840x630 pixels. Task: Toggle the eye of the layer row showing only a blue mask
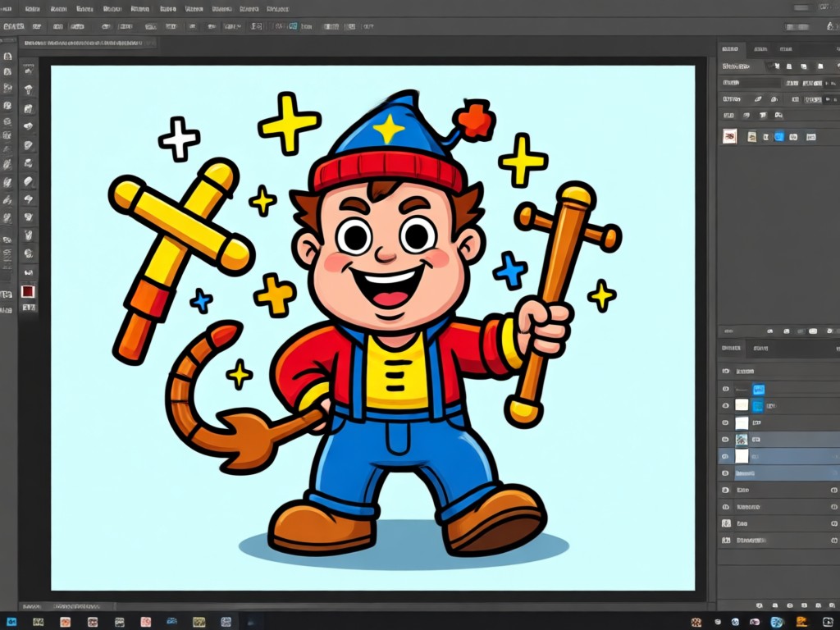[x=726, y=390]
